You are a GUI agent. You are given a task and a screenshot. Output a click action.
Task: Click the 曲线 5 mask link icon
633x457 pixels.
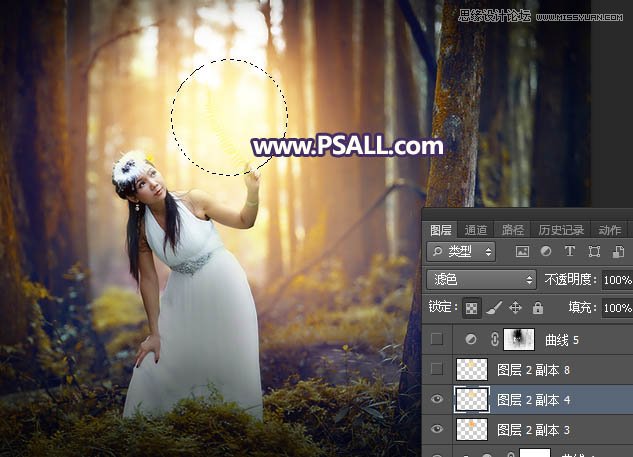pyautogui.click(x=495, y=340)
